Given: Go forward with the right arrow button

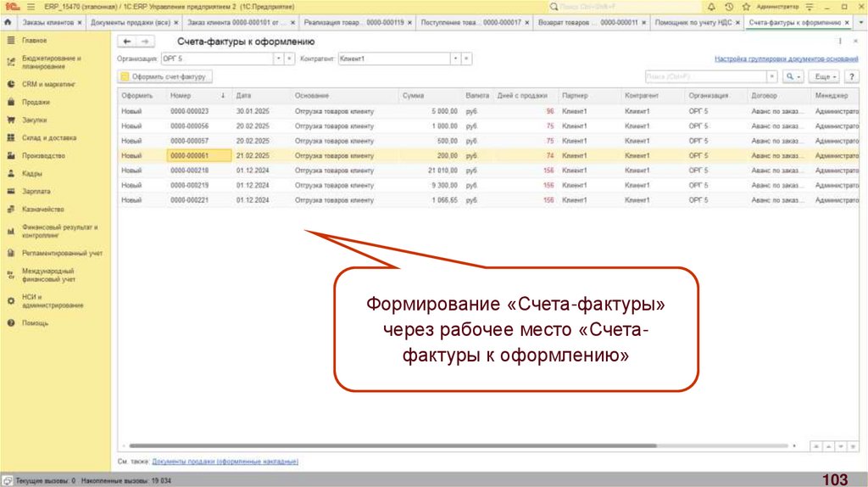Looking at the screenshot, I should pyautogui.click(x=145, y=42).
